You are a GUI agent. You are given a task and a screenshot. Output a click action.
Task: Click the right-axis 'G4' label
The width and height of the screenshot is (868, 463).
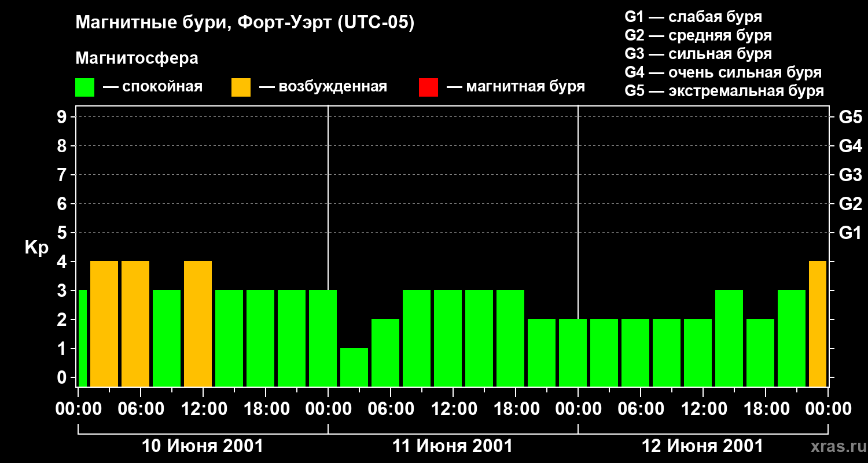[850, 146]
